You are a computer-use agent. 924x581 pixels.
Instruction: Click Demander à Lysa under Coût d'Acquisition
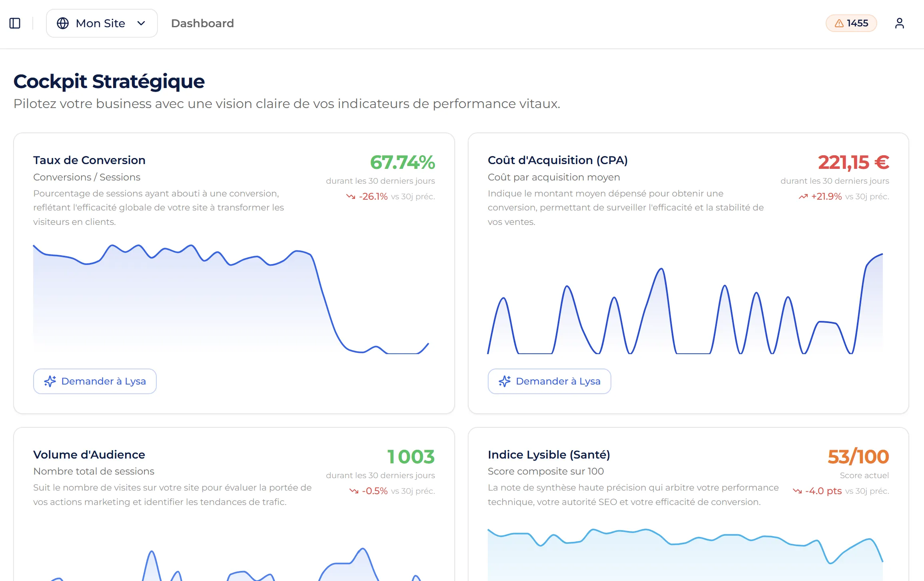(549, 381)
